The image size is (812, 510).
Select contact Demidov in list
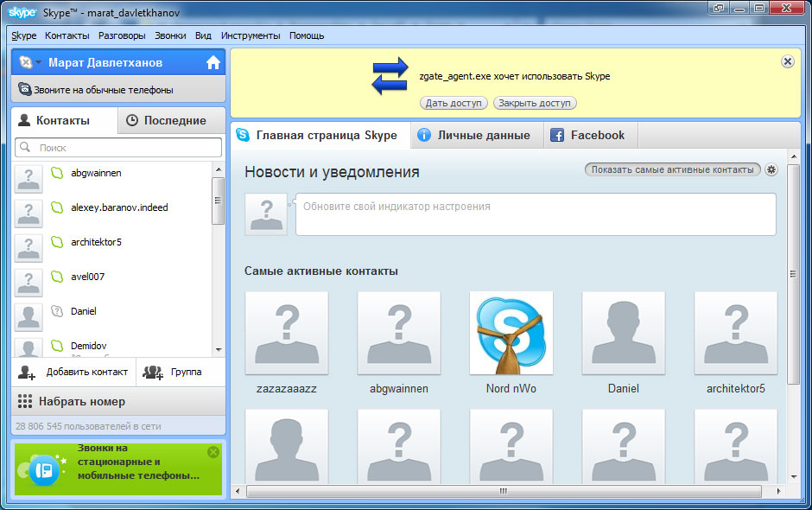tap(111, 347)
